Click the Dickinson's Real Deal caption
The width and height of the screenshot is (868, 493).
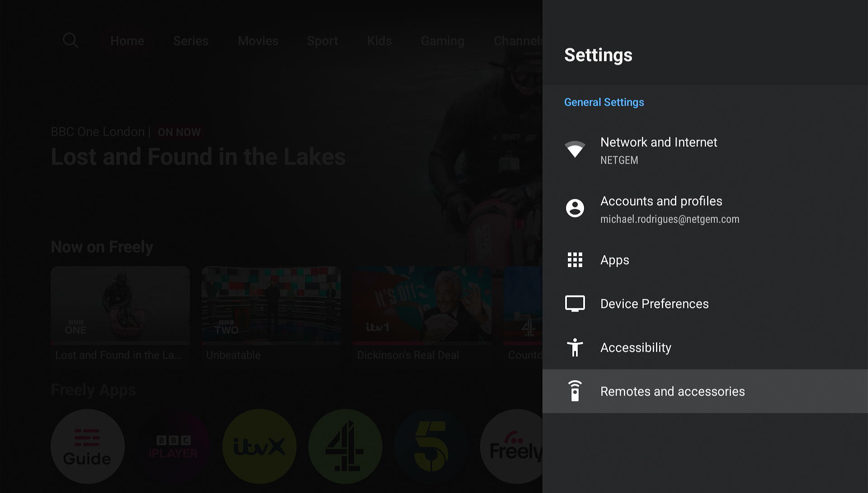pos(408,355)
